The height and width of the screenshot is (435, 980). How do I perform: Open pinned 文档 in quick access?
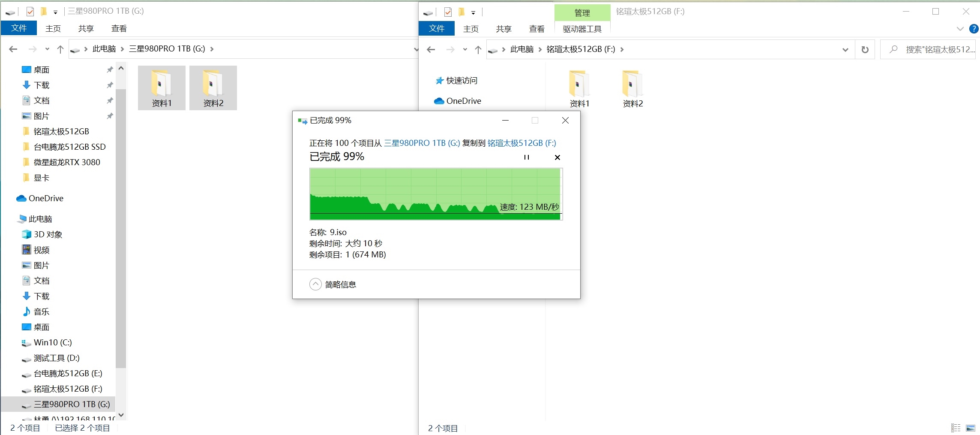click(x=42, y=100)
